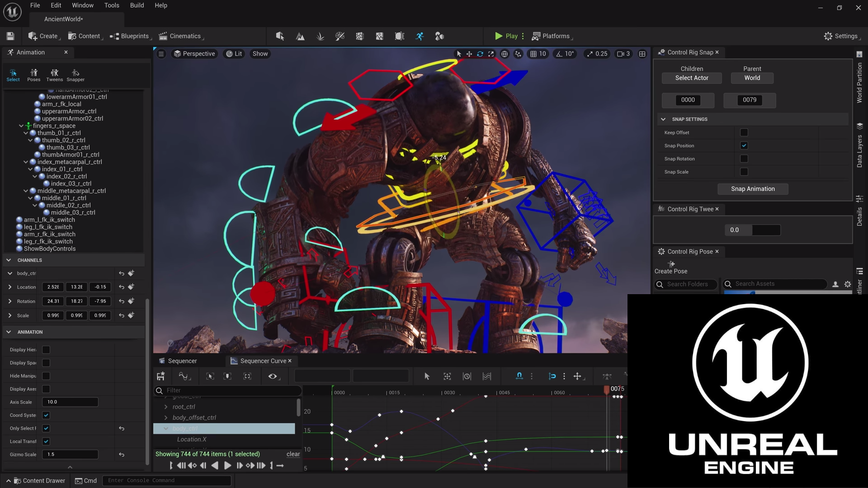Activate the Animation mode running figure icon
Viewport: 868px width, 488px height.
pos(420,36)
